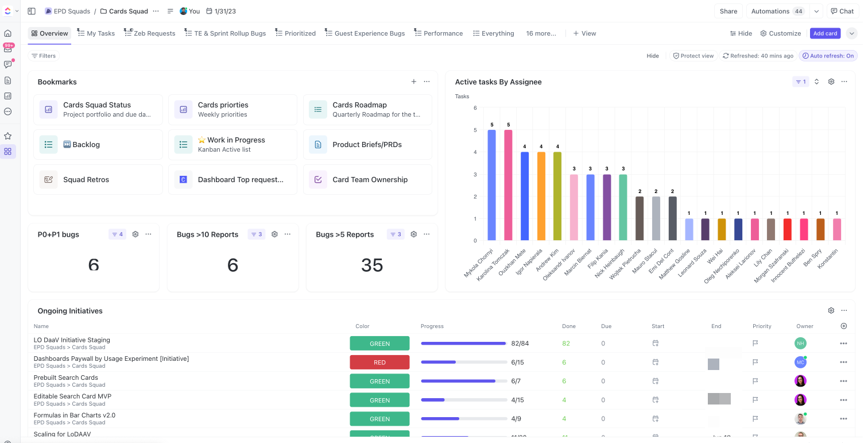The height and width of the screenshot is (443, 868).
Task: Switch to Guest Experience Bugs tab
Action: (x=365, y=33)
